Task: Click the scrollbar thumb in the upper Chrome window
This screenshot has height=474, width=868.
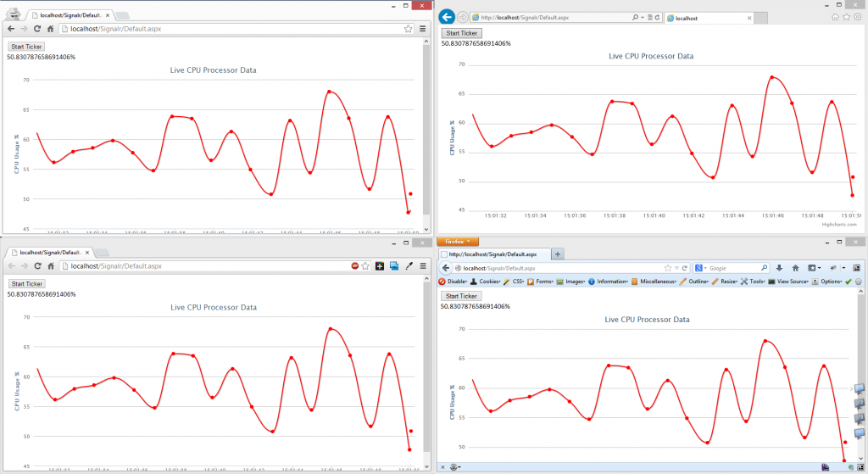Action: tap(426, 130)
